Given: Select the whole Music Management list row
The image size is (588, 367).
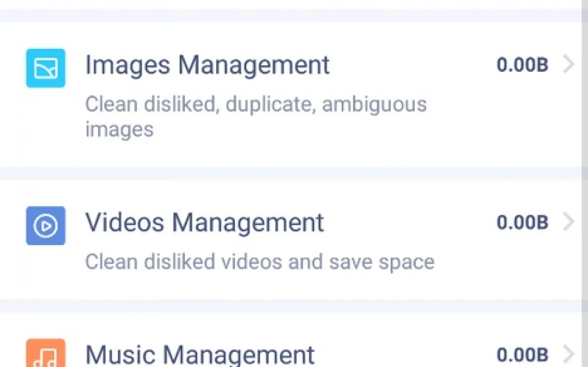Looking at the screenshot, I should click(291, 340).
